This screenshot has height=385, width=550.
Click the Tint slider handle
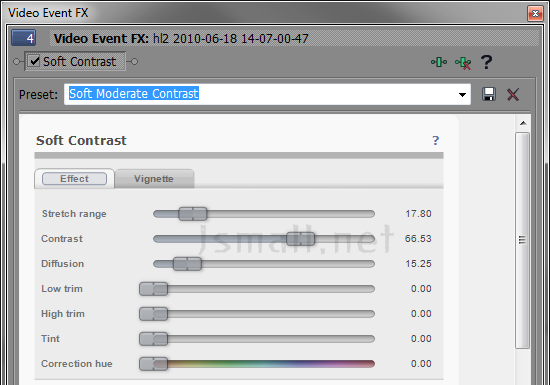click(153, 339)
